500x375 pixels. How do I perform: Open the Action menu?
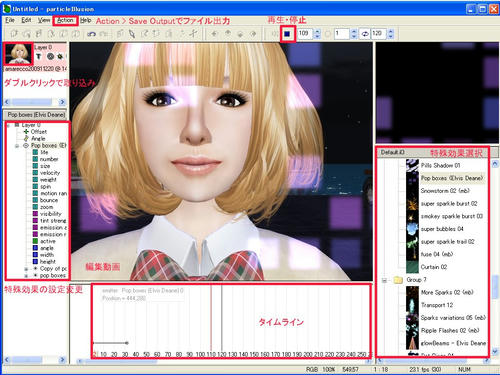pyautogui.click(x=65, y=20)
